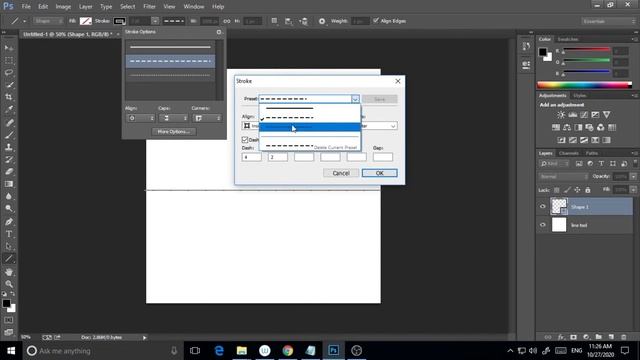Select the Clone Stamp tool
The height and width of the screenshot is (360, 640).
(x=9, y=147)
